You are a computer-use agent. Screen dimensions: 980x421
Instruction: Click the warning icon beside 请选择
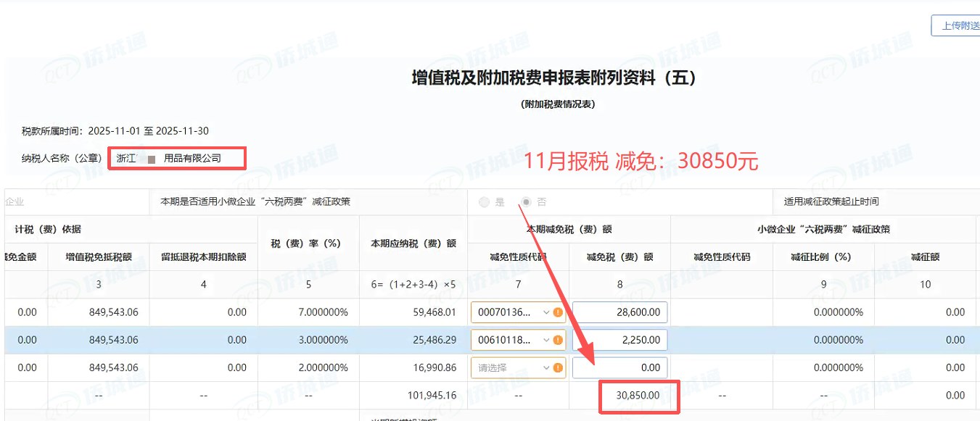tap(558, 367)
